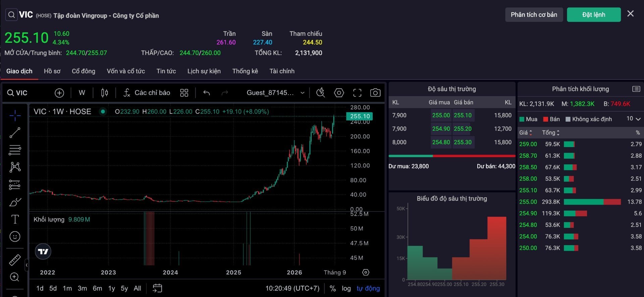Click the Đặt lệnh order button

pyautogui.click(x=594, y=15)
